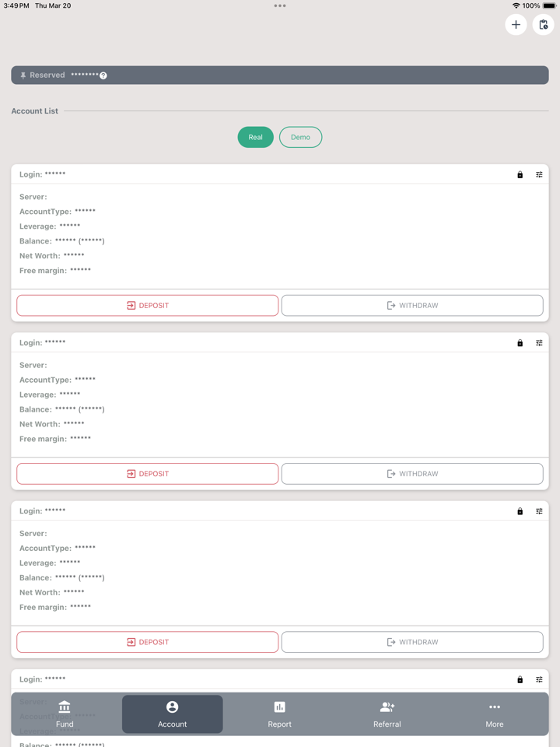Expand the More menu in bottom bar
Image resolution: width=560 pixels, height=747 pixels.
(x=494, y=714)
